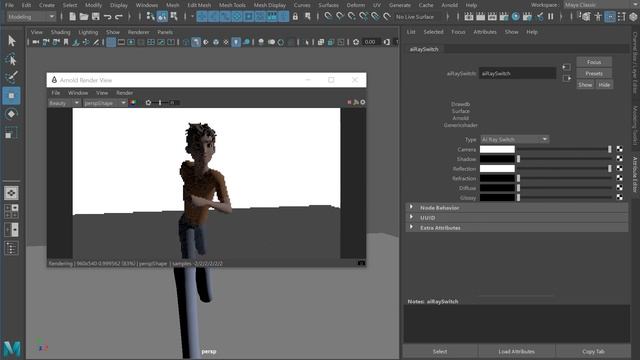Toggle the lightbulb use-all-lights viewport button
640x360 pixels.
coord(236,42)
